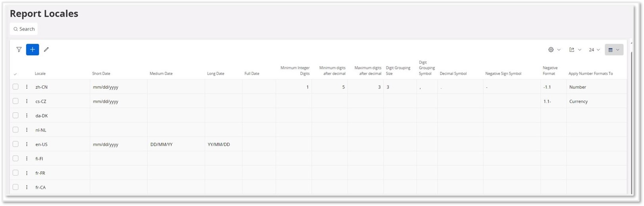This screenshot has height=206, width=644.
Task: Open the export icon menu
Action: pyautogui.click(x=575, y=50)
